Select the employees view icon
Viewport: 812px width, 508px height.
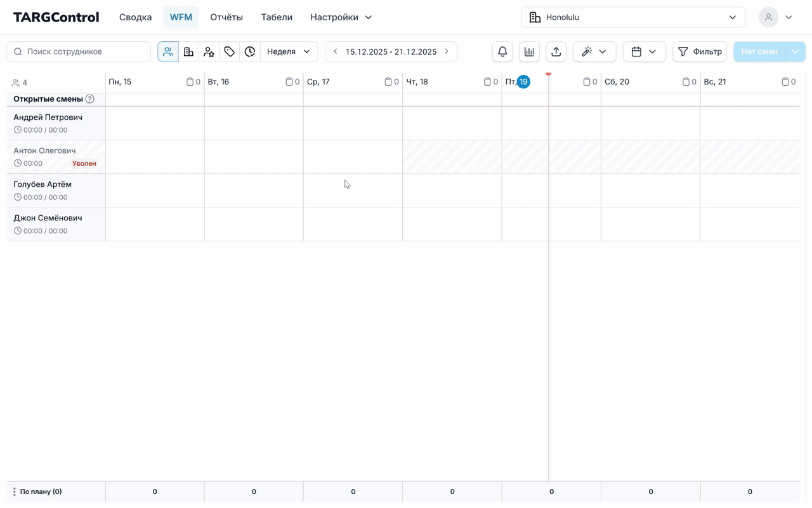168,51
